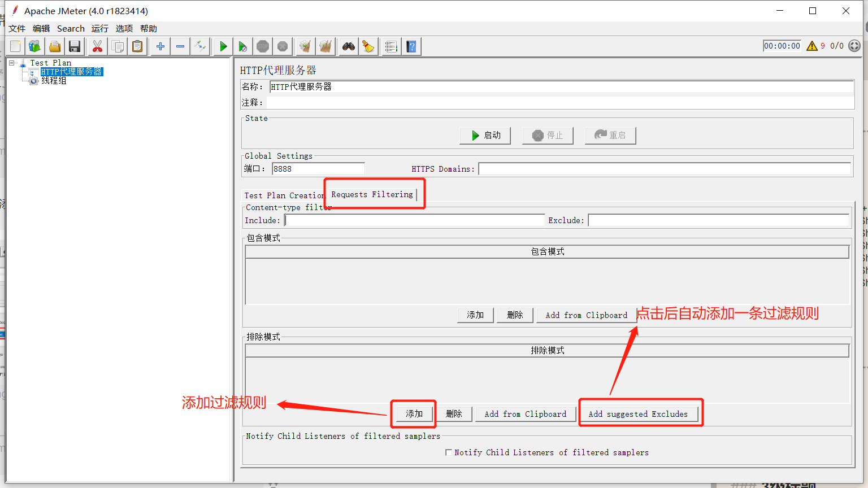This screenshot has height=488, width=868.
Task: Focus the 注释 input field
Action: tap(560, 103)
